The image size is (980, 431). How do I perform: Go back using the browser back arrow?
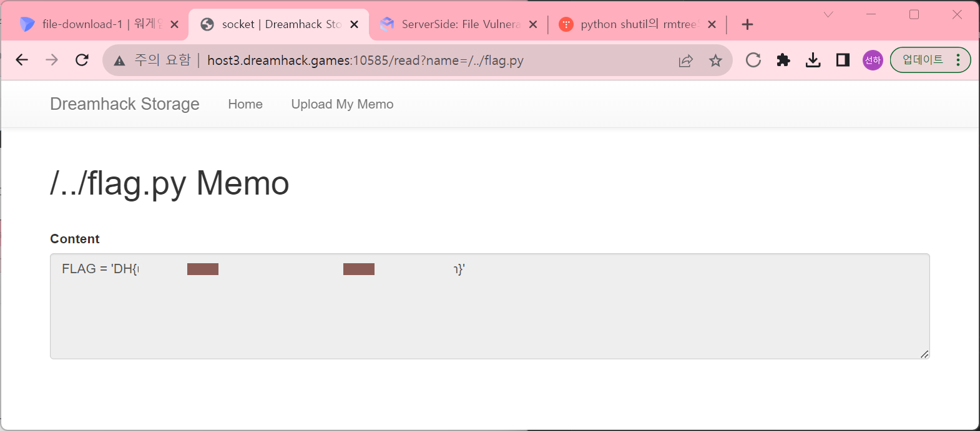pos(22,60)
